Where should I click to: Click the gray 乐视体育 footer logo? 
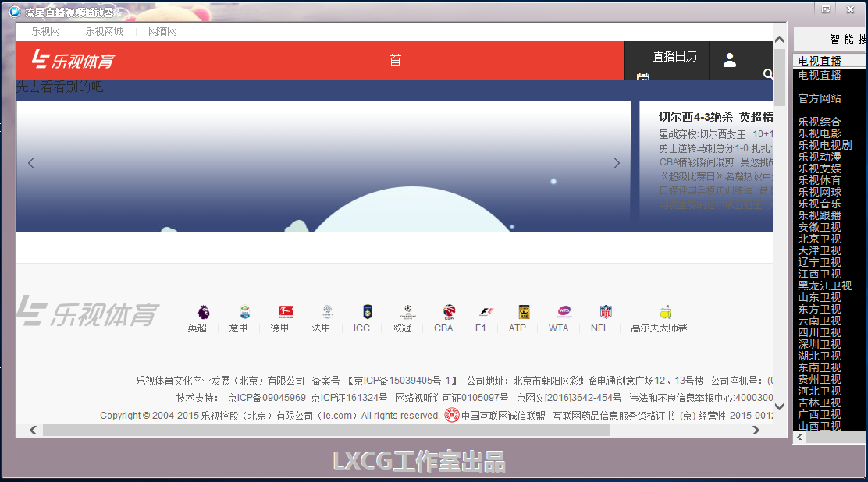[87, 311]
